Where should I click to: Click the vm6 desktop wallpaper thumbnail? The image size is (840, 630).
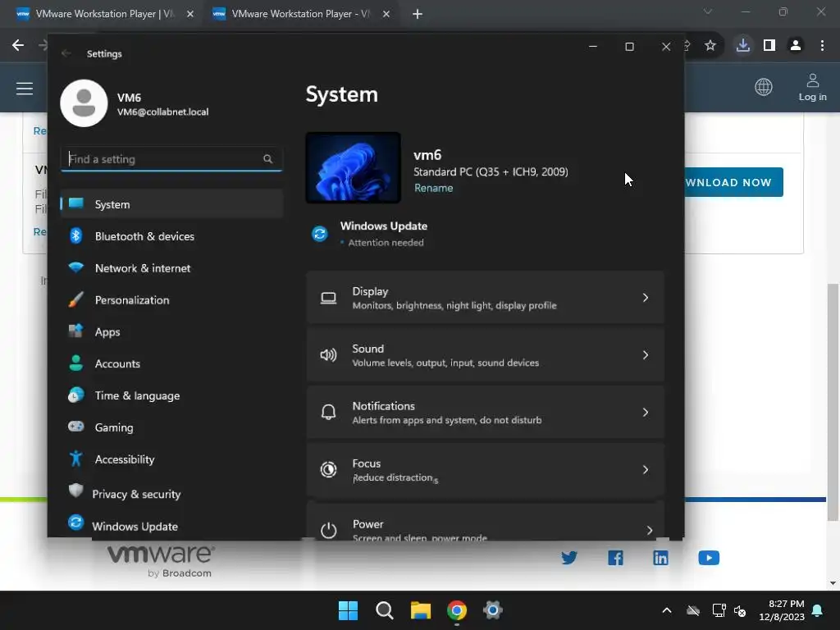[x=353, y=167]
